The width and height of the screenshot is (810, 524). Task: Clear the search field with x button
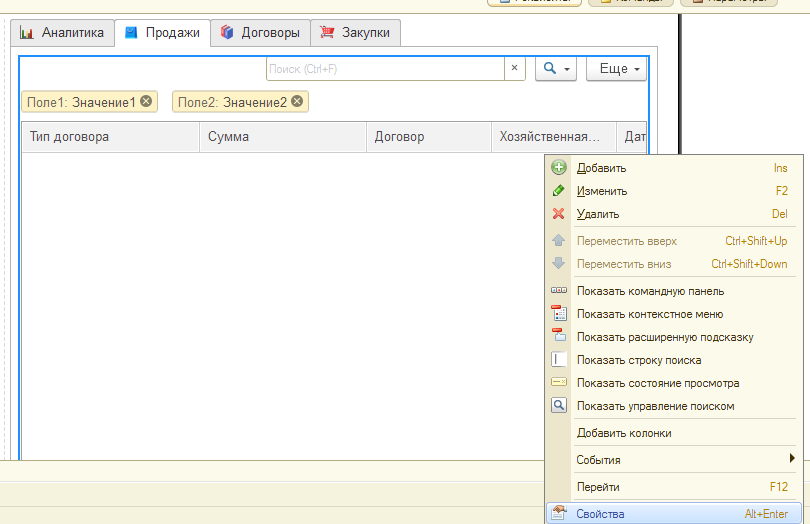tap(515, 69)
